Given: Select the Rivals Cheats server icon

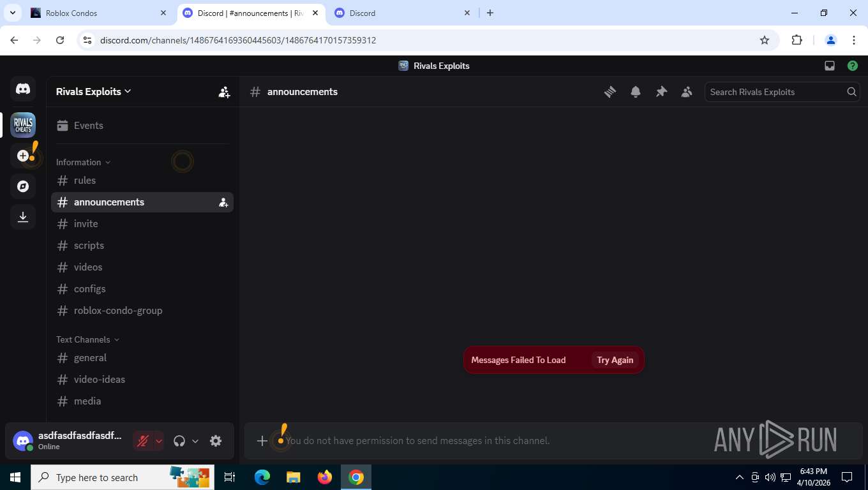Looking at the screenshot, I should click(23, 125).
